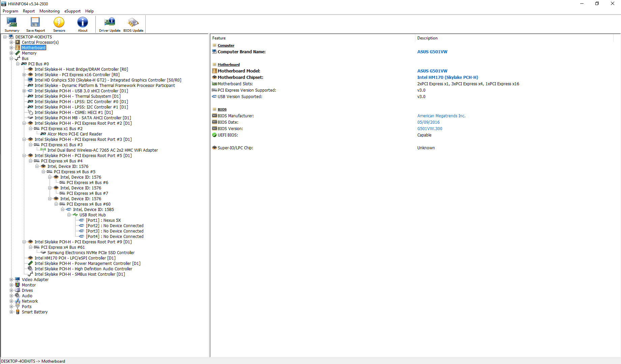Image resolution: width=621 pixels, height=364 pixels.
Task: Expand the Memory tree node
Action: click(x=11, y=53)
